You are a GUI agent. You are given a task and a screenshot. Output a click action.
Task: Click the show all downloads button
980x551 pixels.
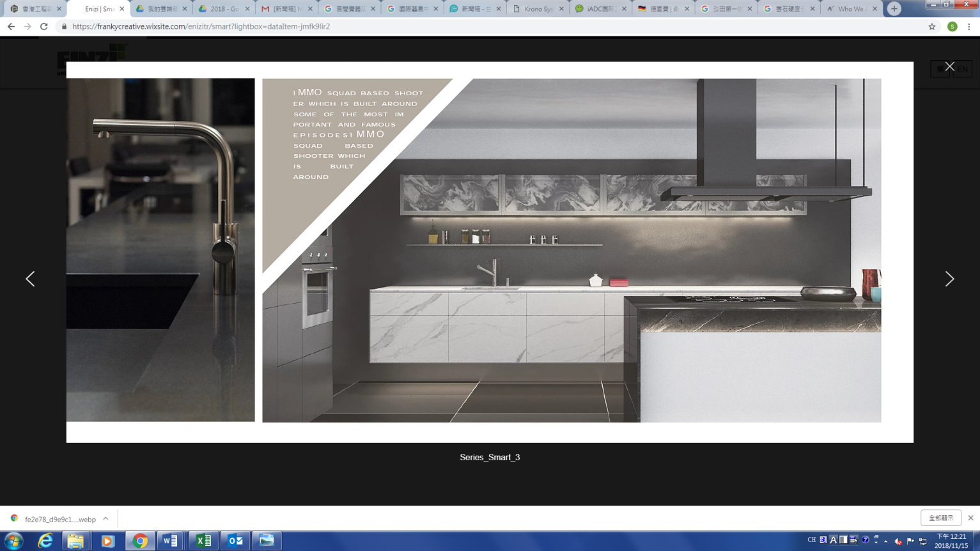pos(940,518)
